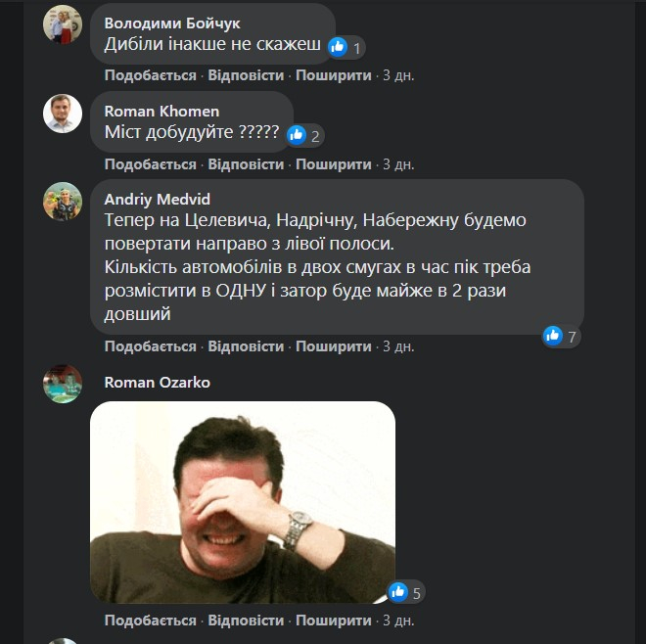This screenshot has width=646, height=644.
Task: Click Поширити under Roman Ozarko's GIF comment
Action: point(334,621)
